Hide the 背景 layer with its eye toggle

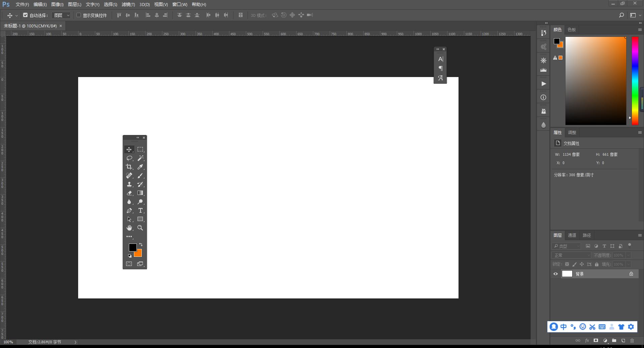tap(555, 274)
